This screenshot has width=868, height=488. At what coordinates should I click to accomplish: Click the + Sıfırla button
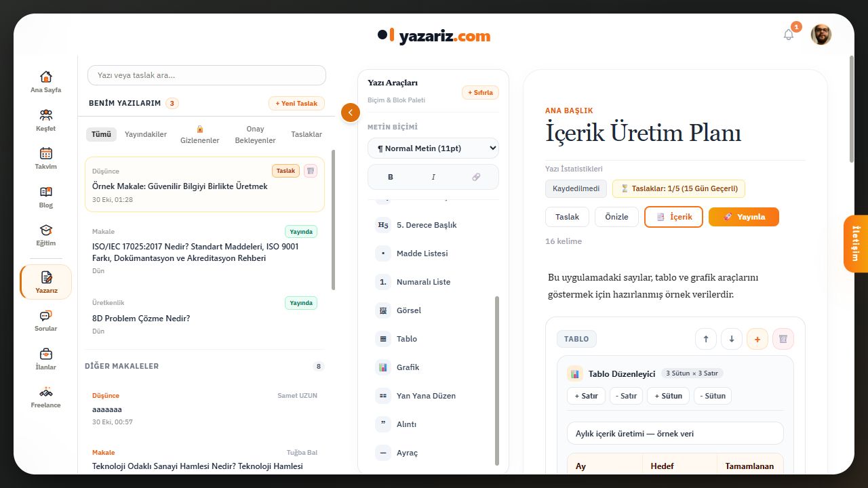[481, 92]
